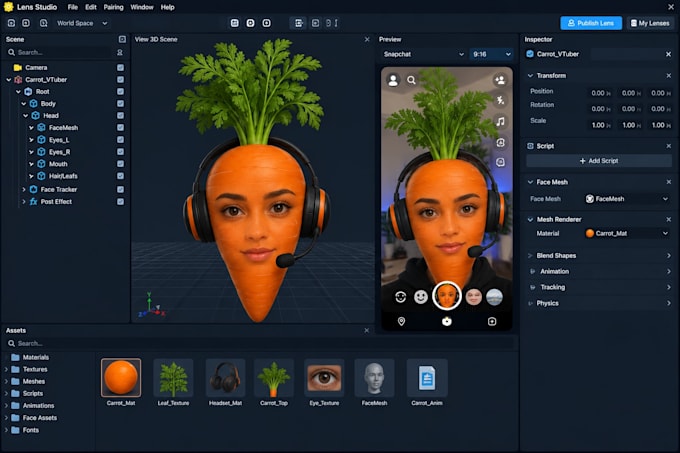The height and width of the screenshot is (453, 680).
Task: Click the Script component icon in Inspector
Action: pyautogui.click(x=530, y=146)
